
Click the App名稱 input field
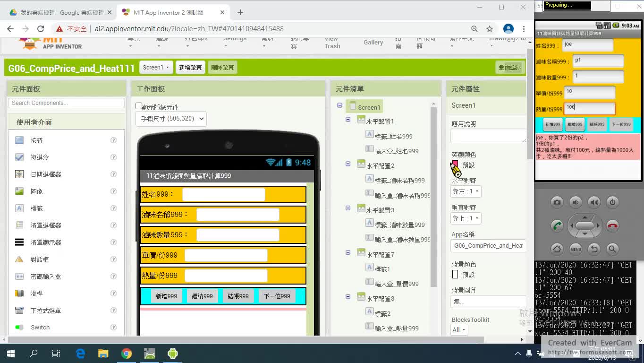point(488,246)
